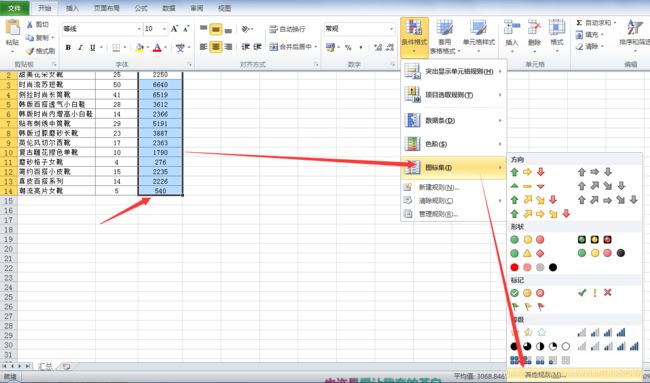Click the Insert cells (插入) icon
This screenshot has width=650, height=383.
(512, 27)
